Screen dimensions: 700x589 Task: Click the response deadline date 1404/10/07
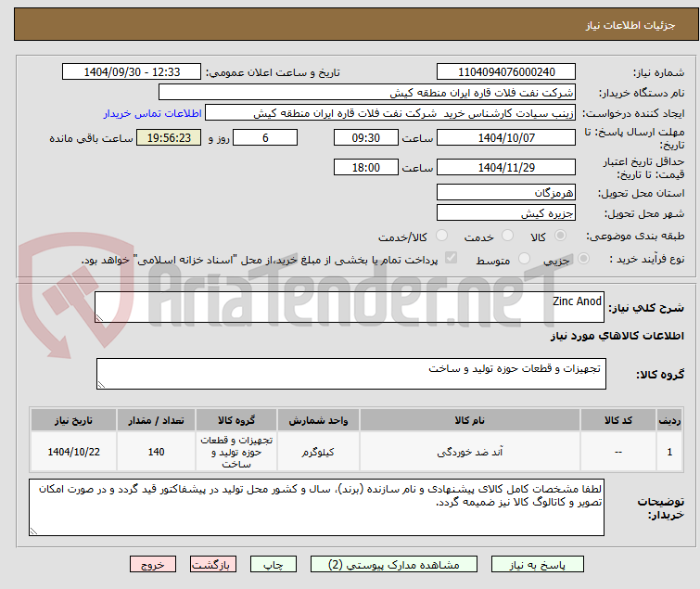click(506, 137)
